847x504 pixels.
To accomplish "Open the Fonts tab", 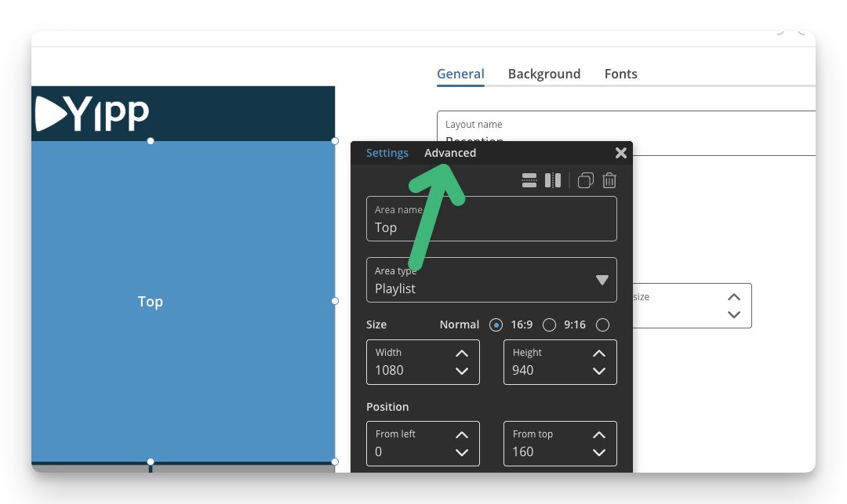I will pos(620,74).
